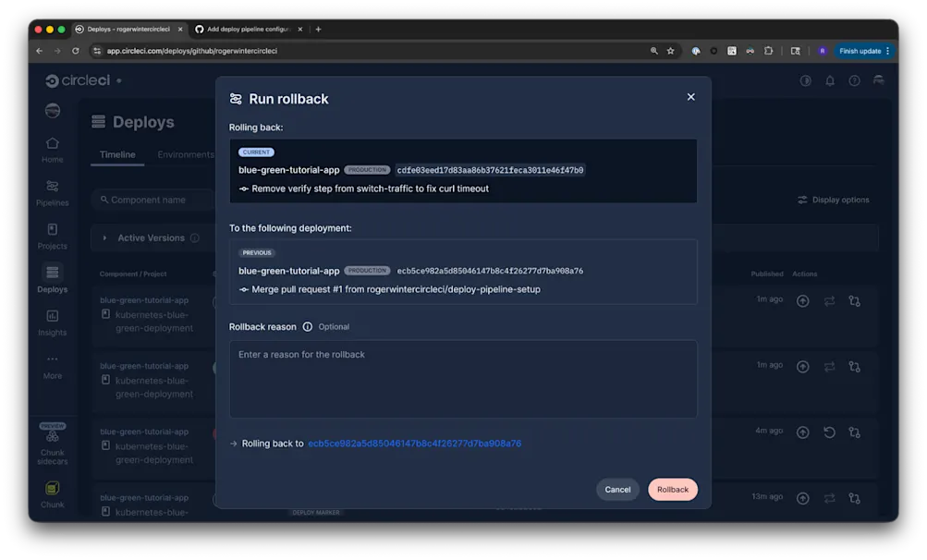The width and height of the screenshot is (927, 560).
Task: Open More options in the sidebar
Action: (x=52, y=367)
